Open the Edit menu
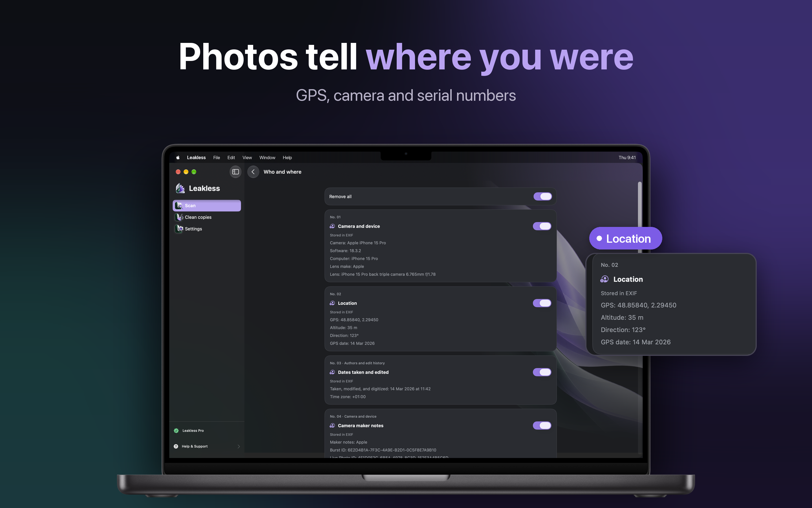812x508 pixels. point(231,157)
